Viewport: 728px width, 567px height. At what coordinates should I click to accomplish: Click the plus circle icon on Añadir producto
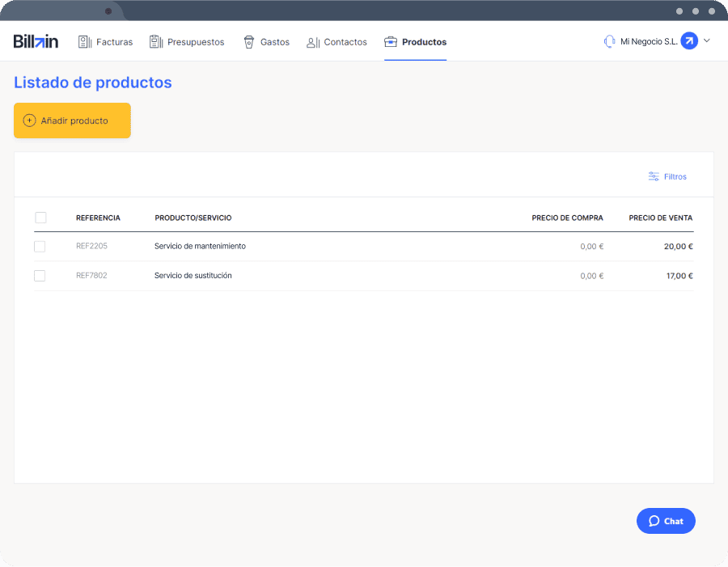29,121
